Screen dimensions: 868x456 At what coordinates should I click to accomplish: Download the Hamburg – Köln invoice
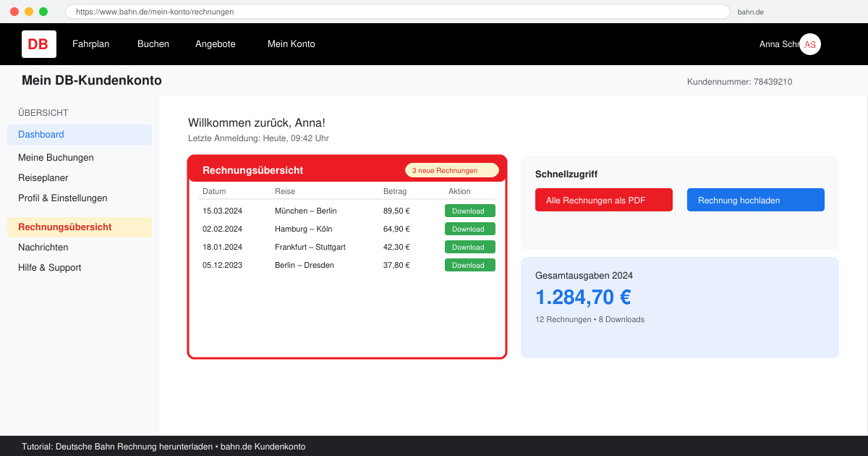(470, 229)
